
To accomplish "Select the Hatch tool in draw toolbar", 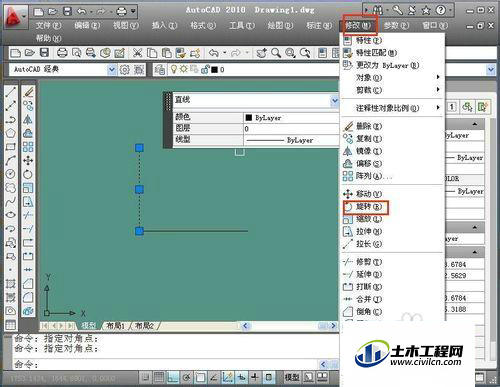I will (x=11, y=284).
